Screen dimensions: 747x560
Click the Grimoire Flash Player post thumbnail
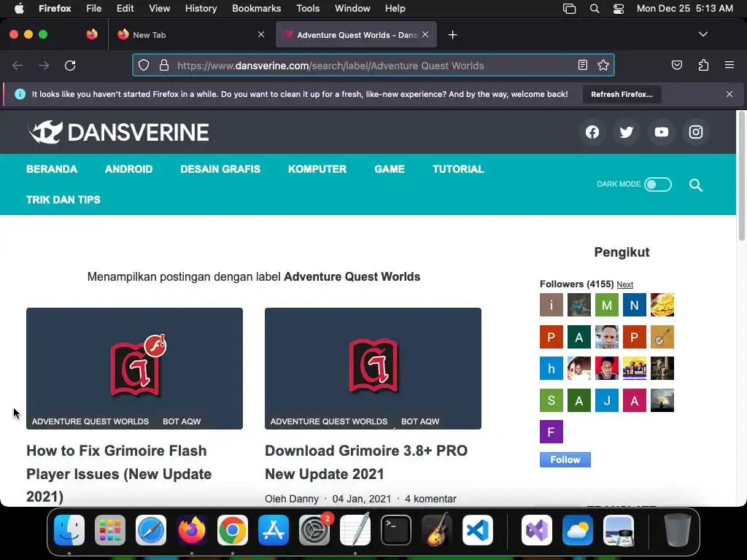pyautogui.click(x=134, y=368)
